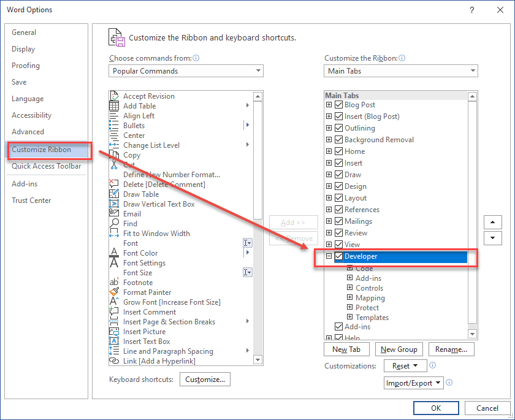This screenshot has width=515, height=420.
Task: Click the Link hyperlink icon
Action: 114,361
